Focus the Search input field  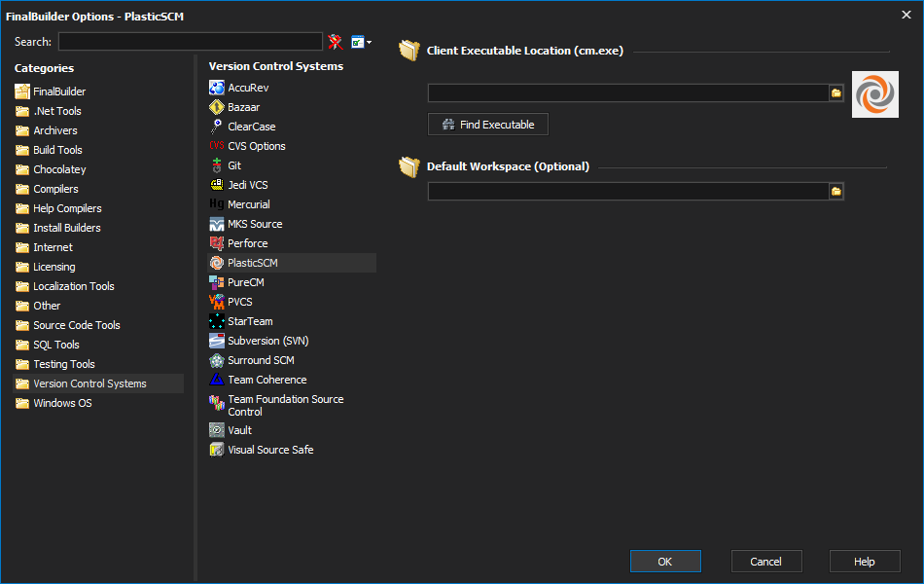point(191,41)
